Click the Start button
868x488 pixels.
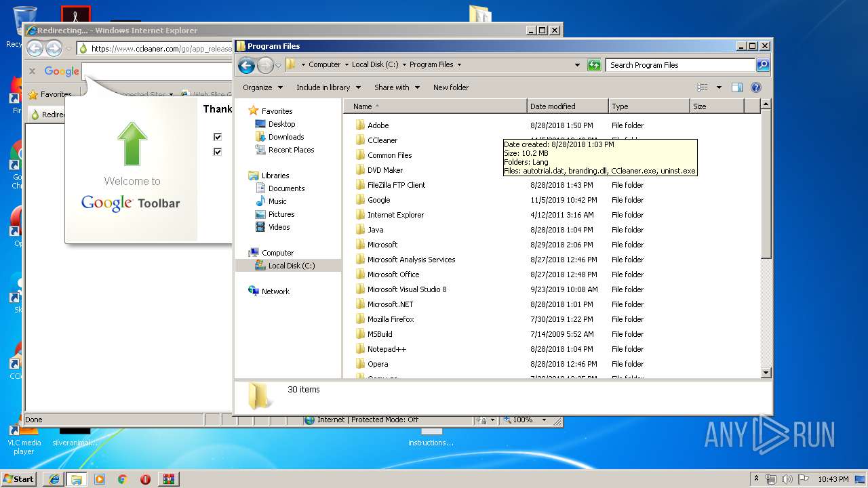pos(19,479)
